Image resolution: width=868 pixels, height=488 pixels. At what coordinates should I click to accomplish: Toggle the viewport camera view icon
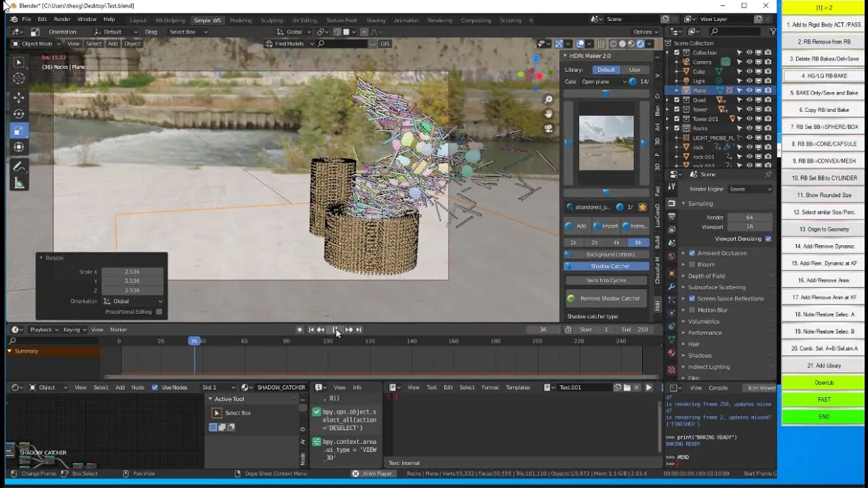point(549,128)
